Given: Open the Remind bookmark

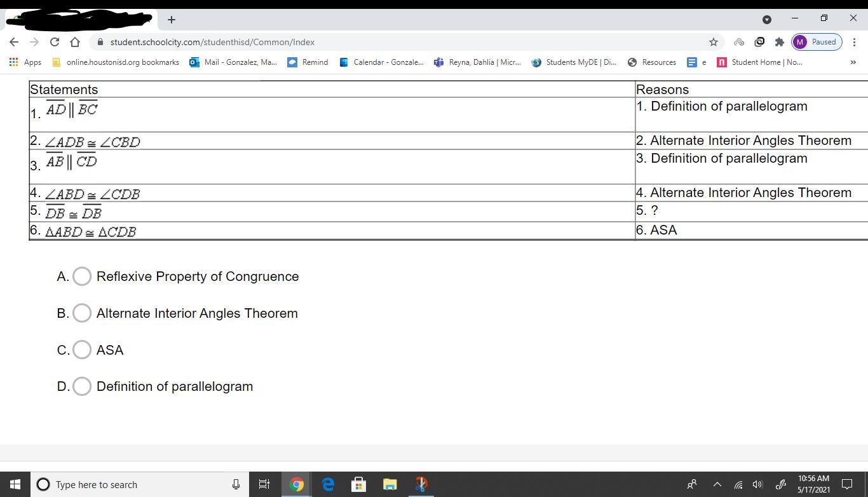Looking at the screenshot, I should (x=308, y=62).
